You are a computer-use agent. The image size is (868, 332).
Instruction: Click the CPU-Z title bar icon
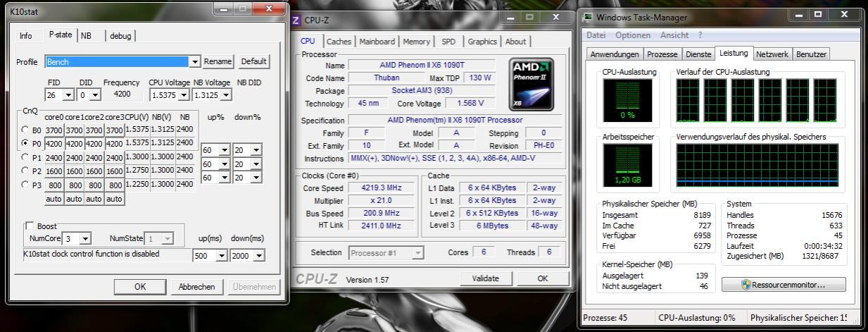tap(296, 20)
